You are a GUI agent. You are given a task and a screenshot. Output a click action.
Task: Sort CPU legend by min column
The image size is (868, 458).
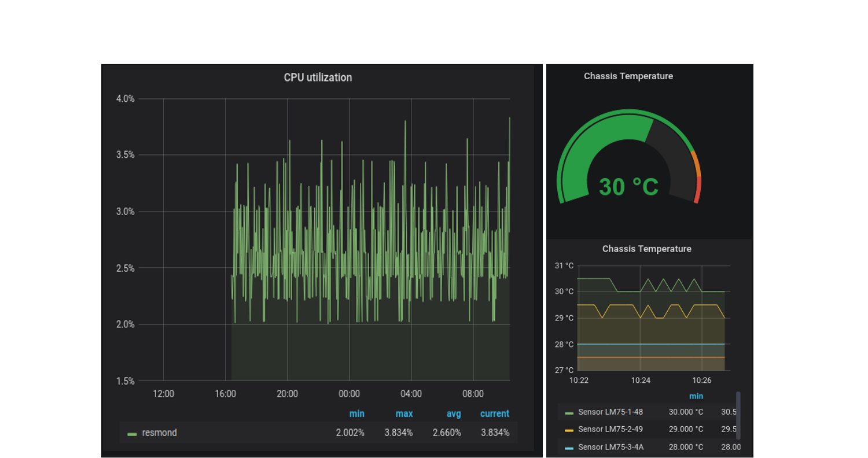(356, 414)
